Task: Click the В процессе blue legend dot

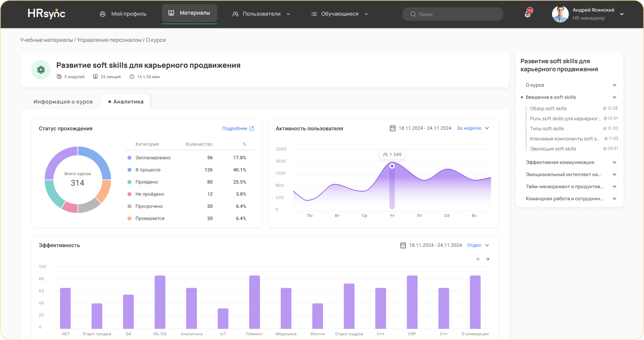Action: pos(129,170)
